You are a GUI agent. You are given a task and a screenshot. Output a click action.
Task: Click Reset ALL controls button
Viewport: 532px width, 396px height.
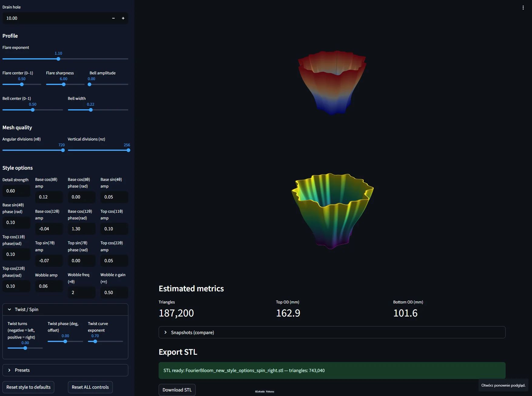pos(90,387)
